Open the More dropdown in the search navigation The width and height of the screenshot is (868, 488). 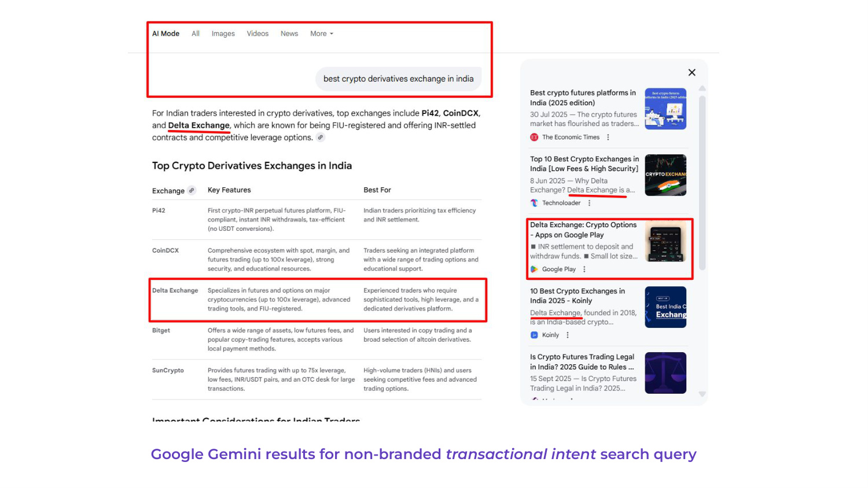(321, 34)
